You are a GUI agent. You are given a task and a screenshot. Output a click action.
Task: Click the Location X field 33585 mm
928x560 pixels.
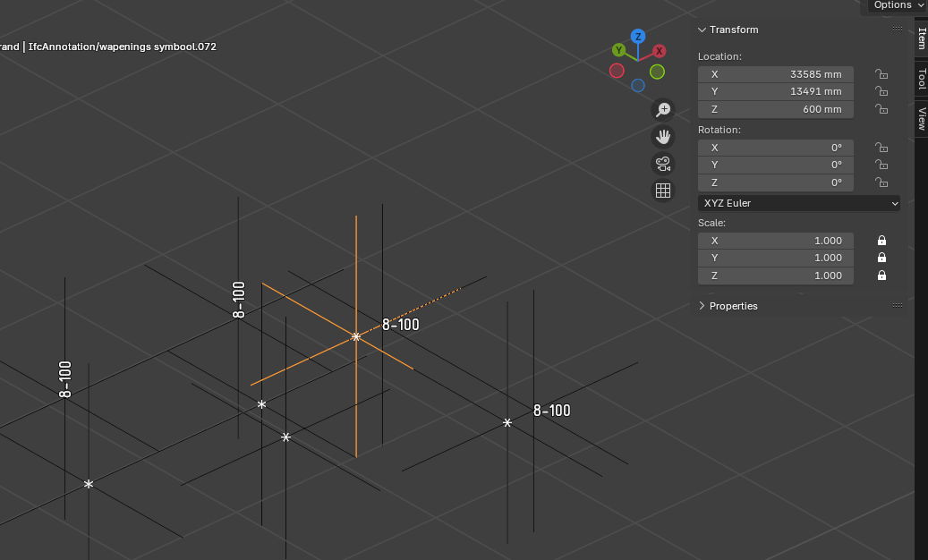(775, 74)
